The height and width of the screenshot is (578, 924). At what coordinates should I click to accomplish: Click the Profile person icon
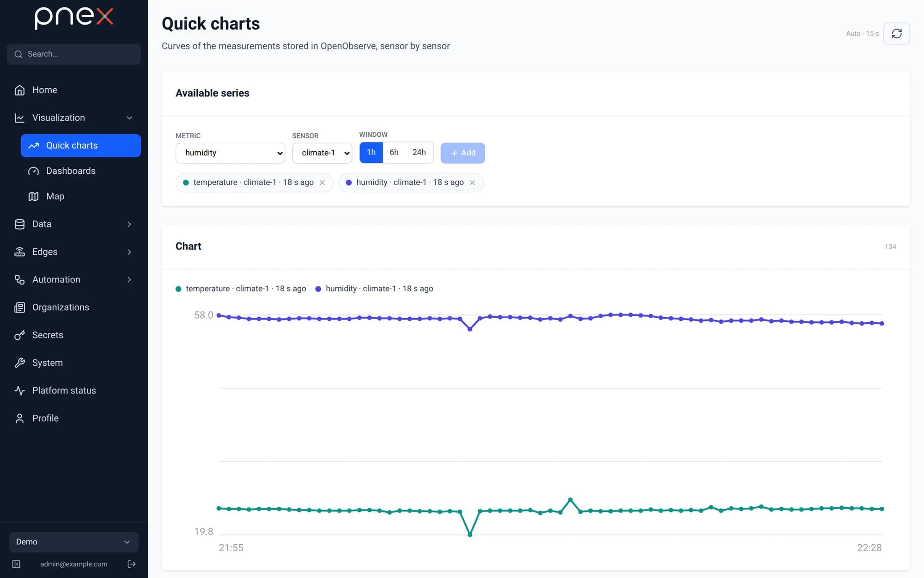click(x=19, y=418)
